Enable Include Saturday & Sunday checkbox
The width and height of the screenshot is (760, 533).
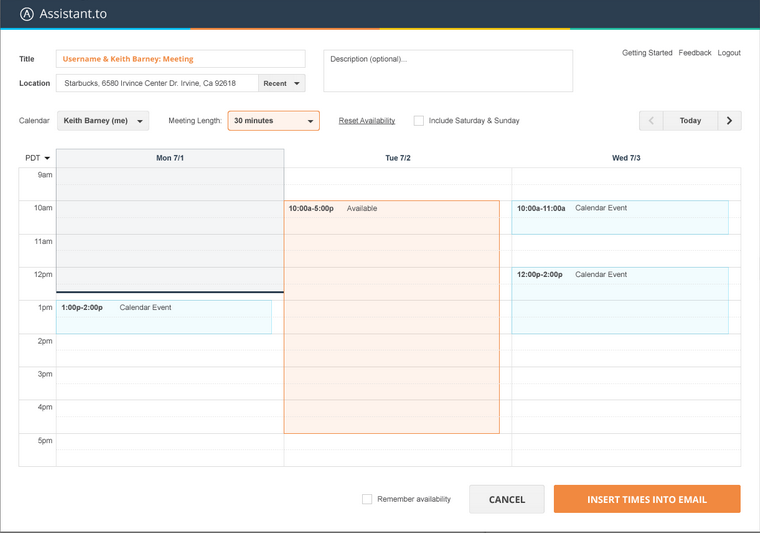tap(419, 121)
